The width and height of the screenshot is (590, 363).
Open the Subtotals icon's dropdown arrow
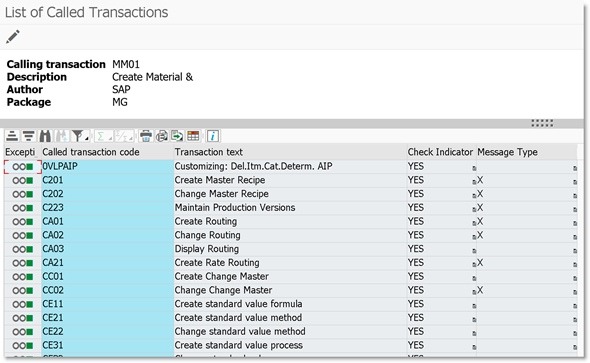point(132,139)
